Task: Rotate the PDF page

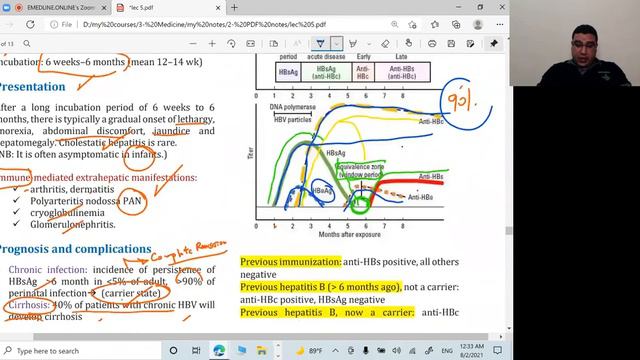Action: [x=231, y=43]
